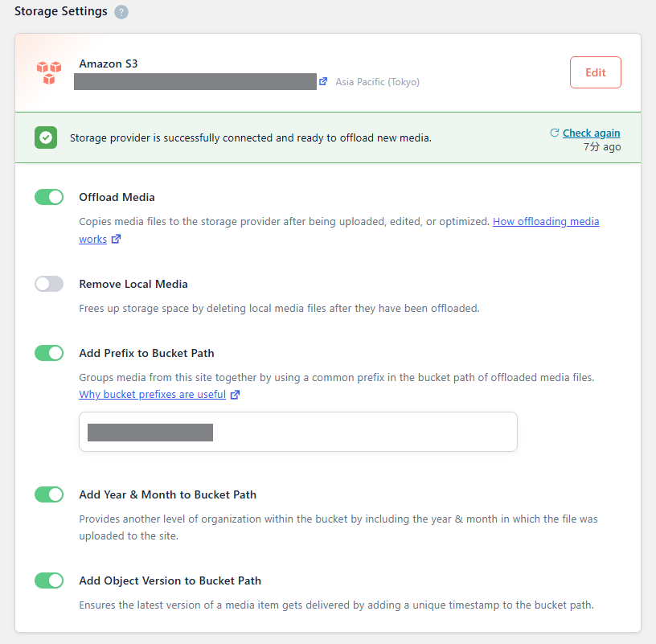Click the Amazon S3 provider title

pyautogui.click(x=109, y=64)
